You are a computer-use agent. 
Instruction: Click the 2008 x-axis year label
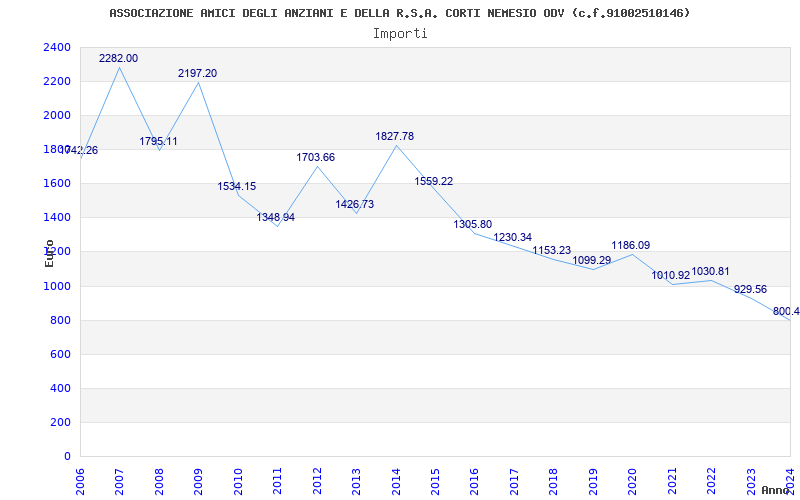159,482
